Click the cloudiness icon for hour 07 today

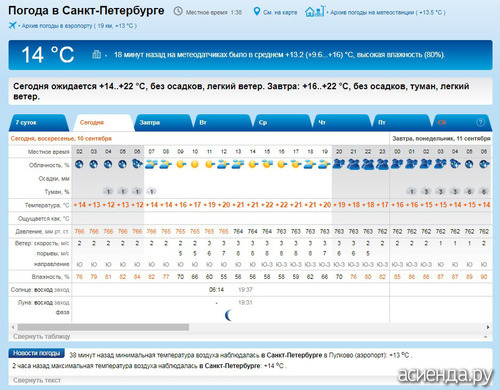coord(151,164)
